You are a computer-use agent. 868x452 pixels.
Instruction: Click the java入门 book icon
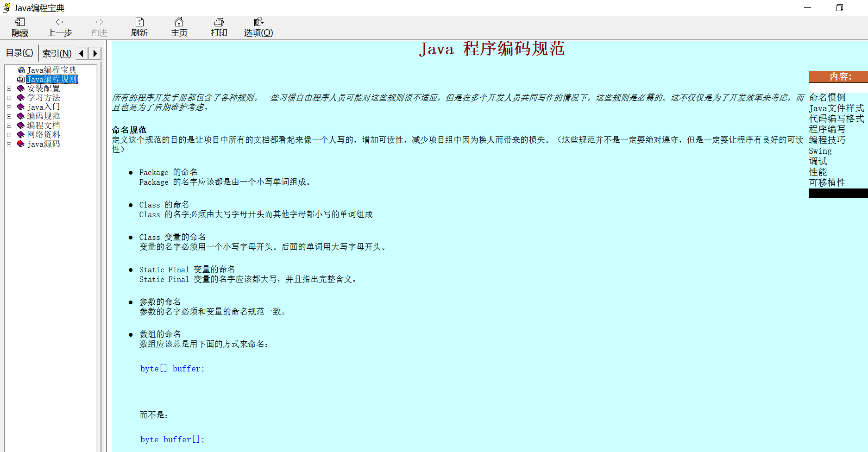21,107
